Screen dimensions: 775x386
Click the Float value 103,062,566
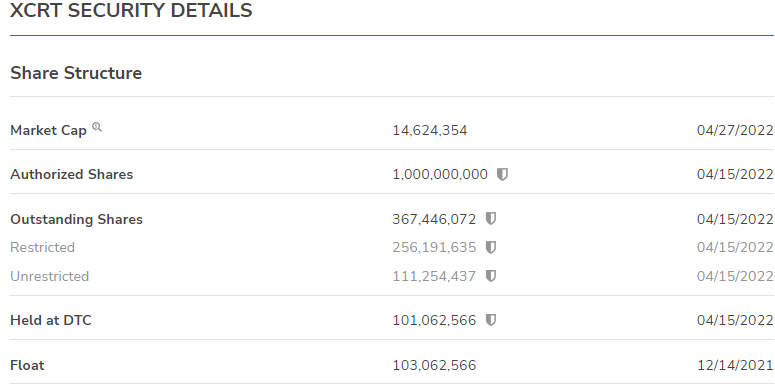[434, 365]
